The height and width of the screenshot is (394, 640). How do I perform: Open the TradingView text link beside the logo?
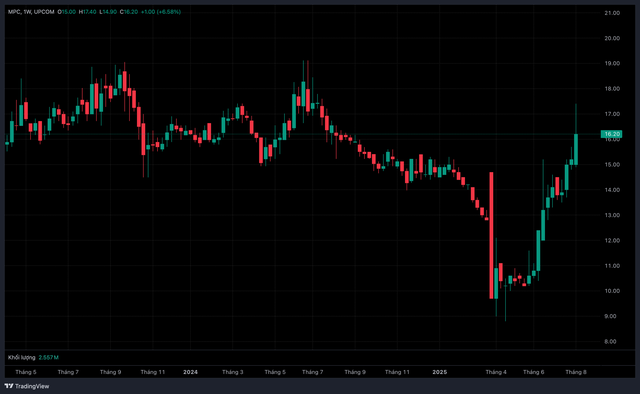(x=32, y=386)
